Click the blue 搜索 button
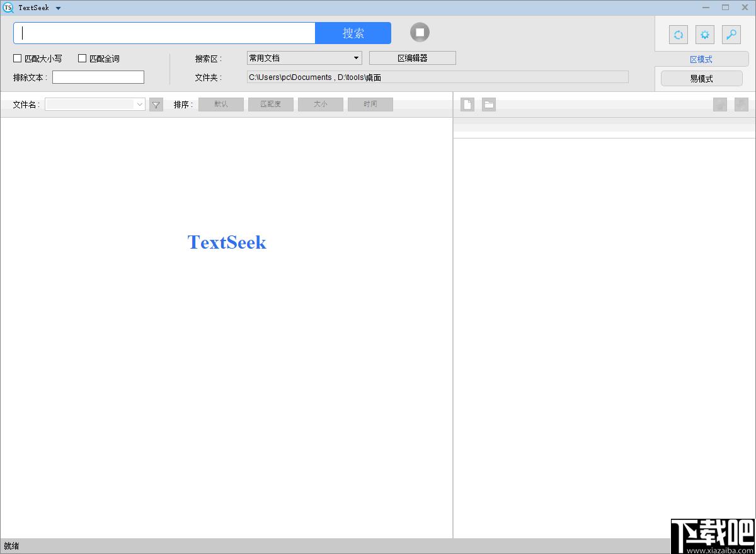756x554 pixels. (353, 33)
